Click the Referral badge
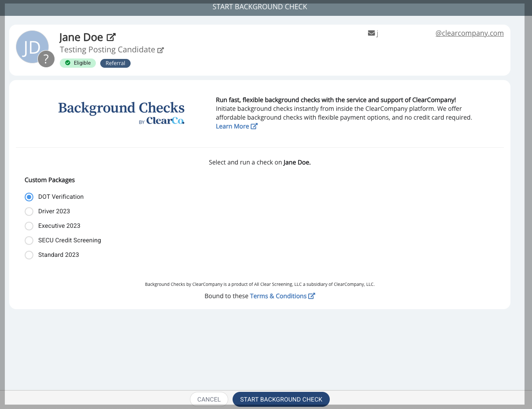Image resolution: width=532 pixels, height=409 pixels. 115,63
